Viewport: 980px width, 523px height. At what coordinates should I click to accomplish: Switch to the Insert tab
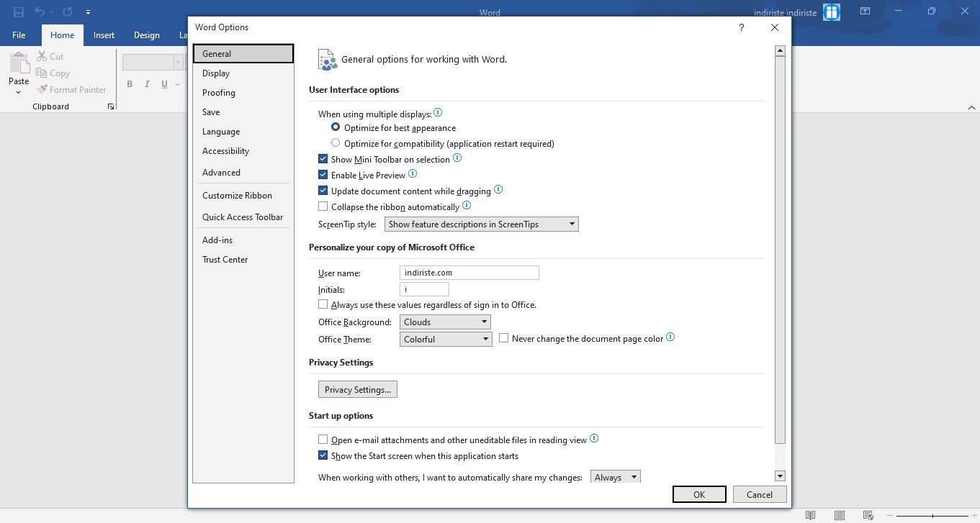[x=104, y=35]
